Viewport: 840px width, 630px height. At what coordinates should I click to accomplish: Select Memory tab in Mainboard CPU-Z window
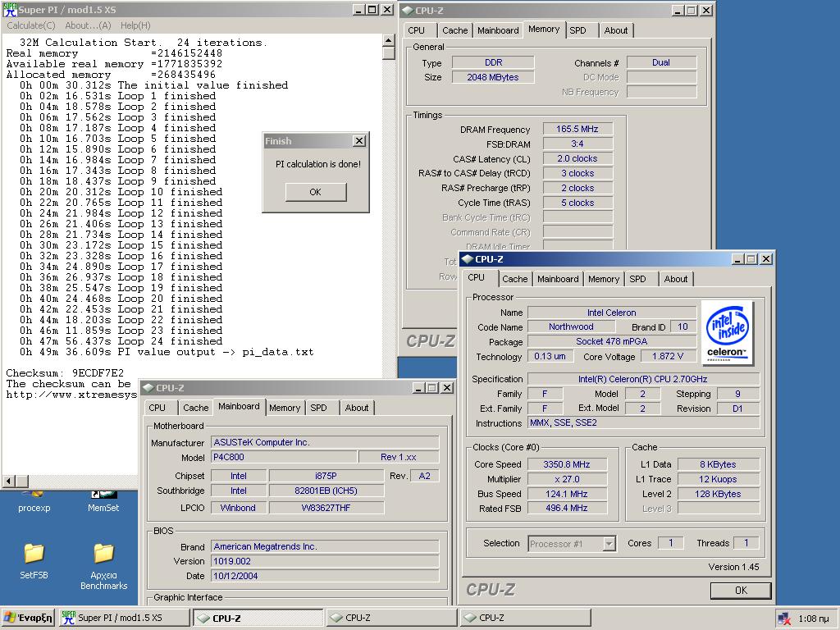[x=285, y=408]
